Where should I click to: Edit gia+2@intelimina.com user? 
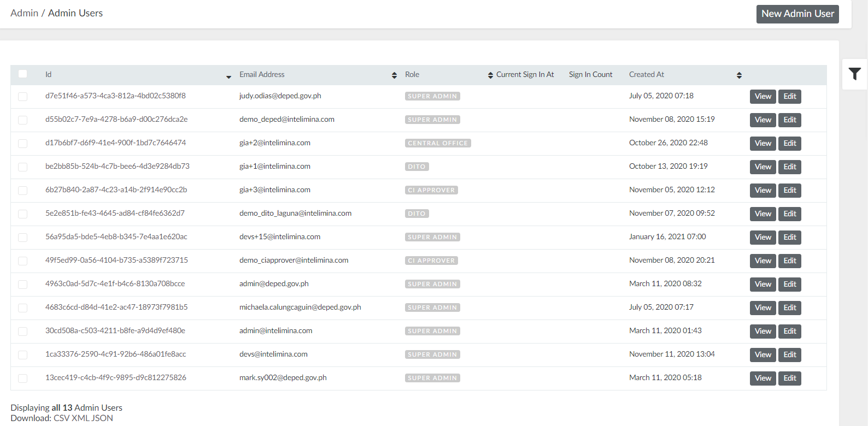790,144
